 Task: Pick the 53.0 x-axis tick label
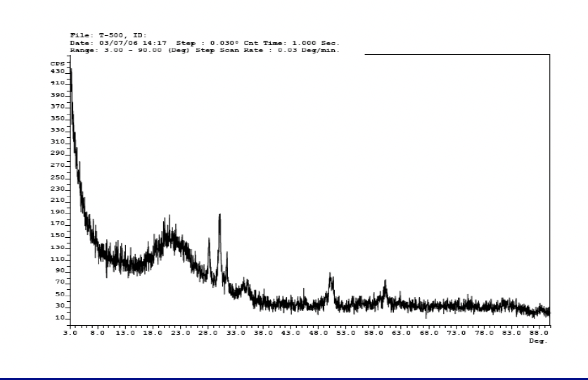click(x=346, y=333)
